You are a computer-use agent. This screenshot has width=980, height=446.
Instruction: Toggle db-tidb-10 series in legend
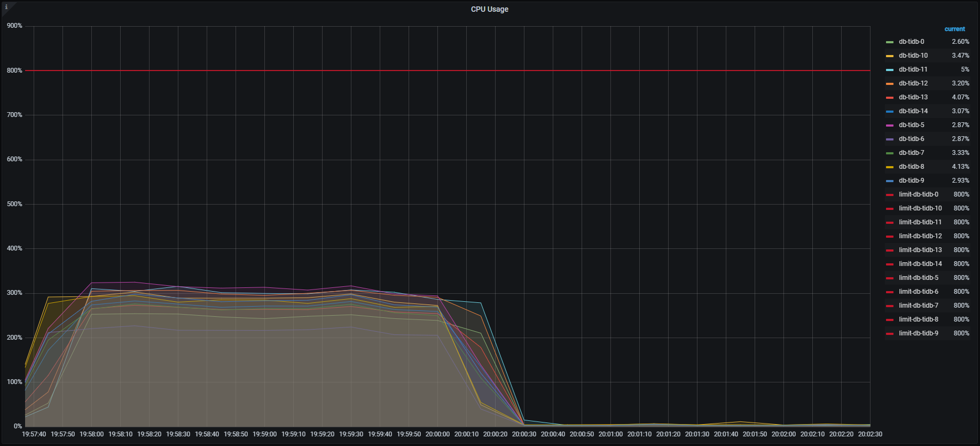pos(913,56)
